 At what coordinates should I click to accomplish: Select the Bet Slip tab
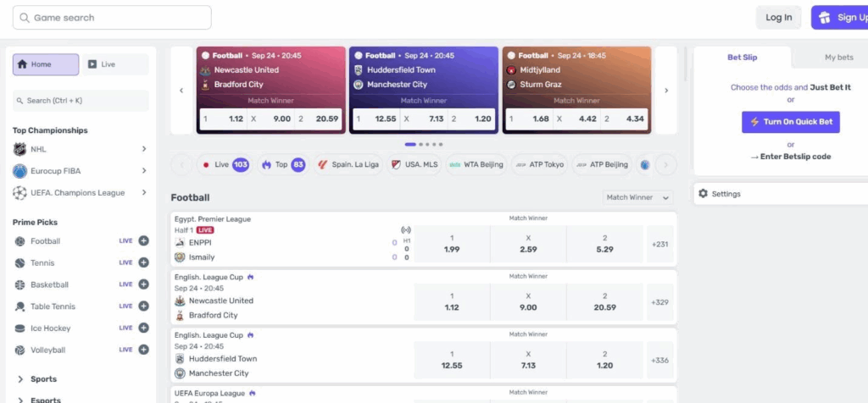click(742, 58)
